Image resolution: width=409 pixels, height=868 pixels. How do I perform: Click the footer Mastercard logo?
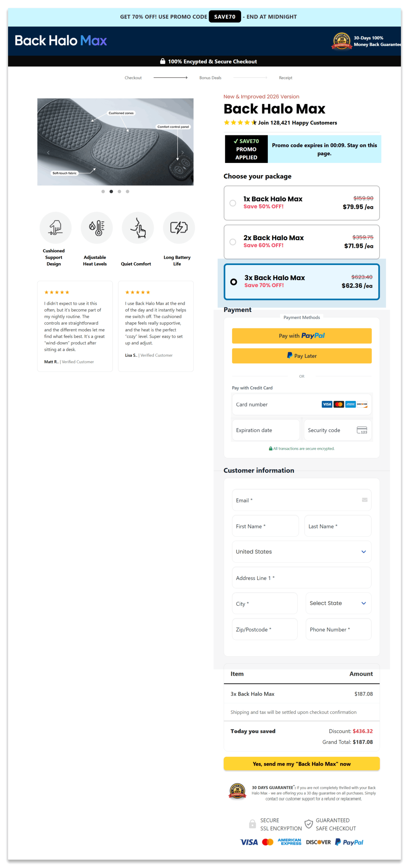point(268,842)
